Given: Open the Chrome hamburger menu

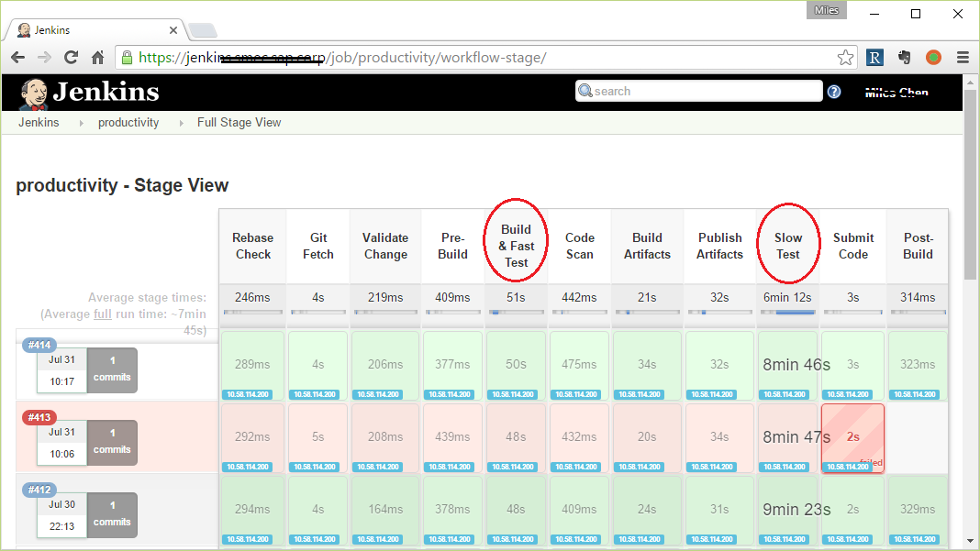Looking at the screenshot, I should tap(963, 58).
